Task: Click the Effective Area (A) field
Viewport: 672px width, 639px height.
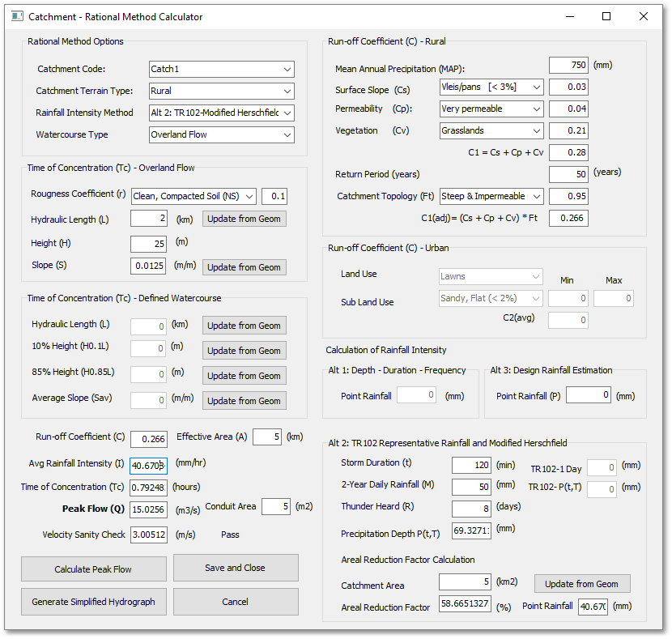Action: coord(267,437)
